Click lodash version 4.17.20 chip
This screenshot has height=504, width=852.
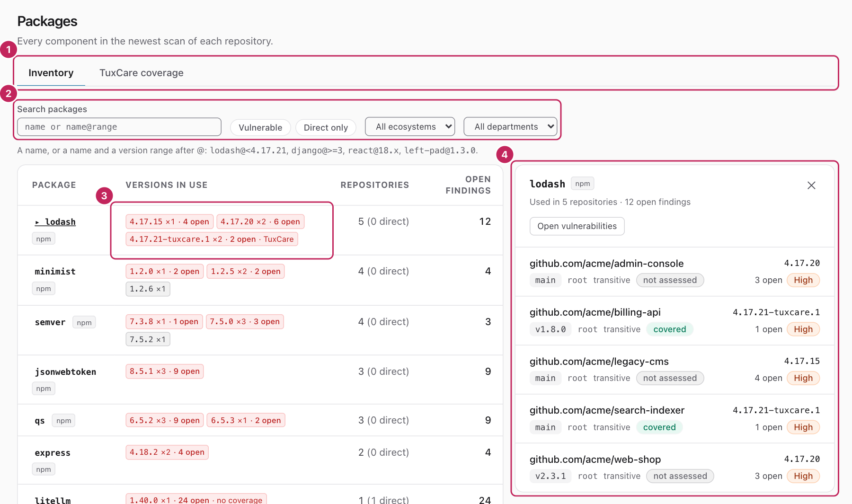coord(260,221)
